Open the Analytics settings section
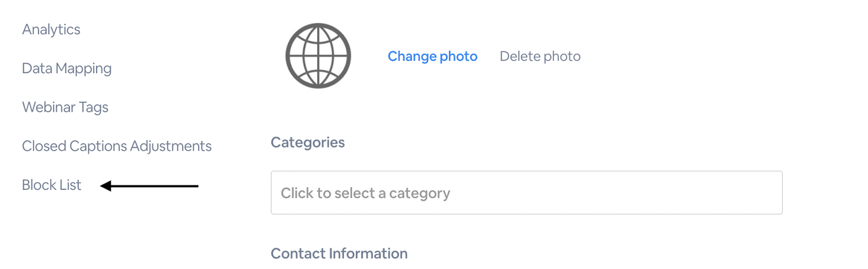Screen dimensions: 868x269 point(51,29)
